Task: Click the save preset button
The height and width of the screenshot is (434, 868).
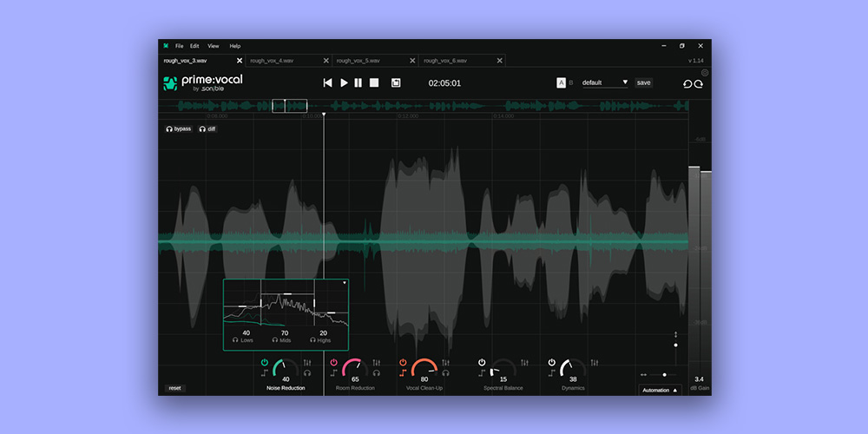Action: (643, 82)
